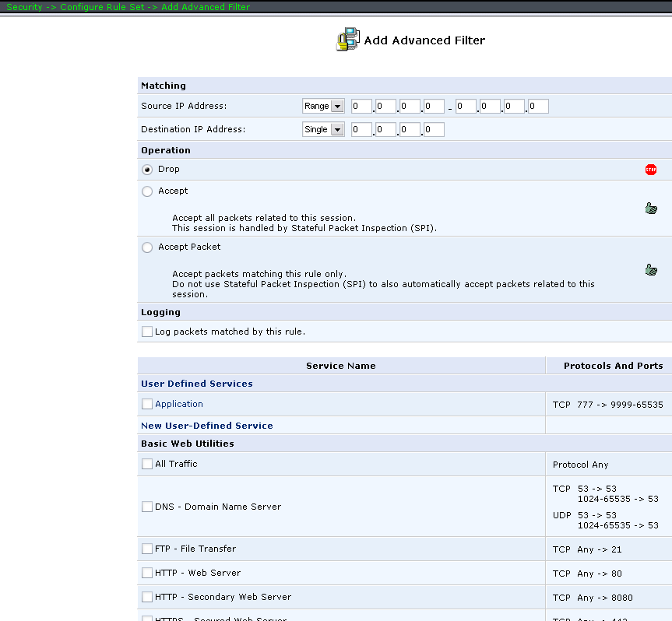Screen dimensions: 672x621
Task: Click Source IP range start third octet
Action: tap(410, 106)
